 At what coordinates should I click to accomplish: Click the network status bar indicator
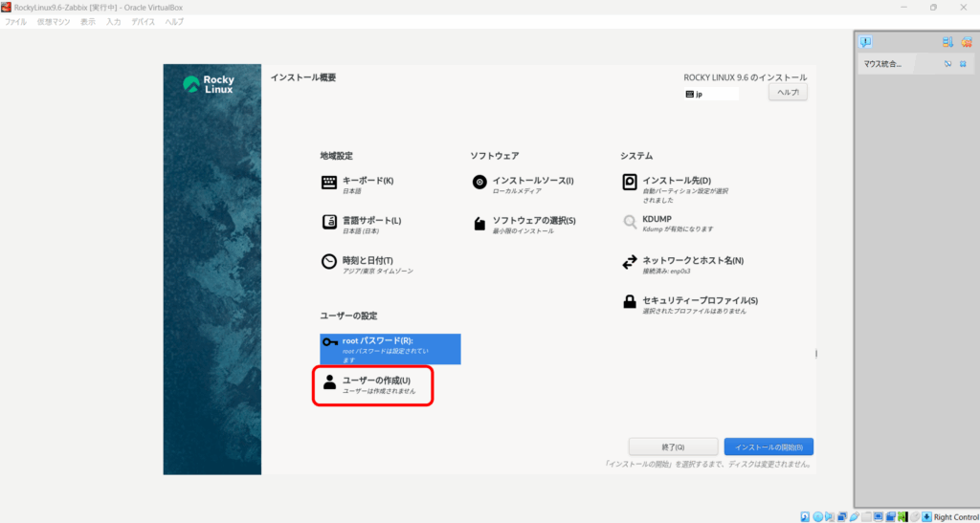[x=842, y=516]
